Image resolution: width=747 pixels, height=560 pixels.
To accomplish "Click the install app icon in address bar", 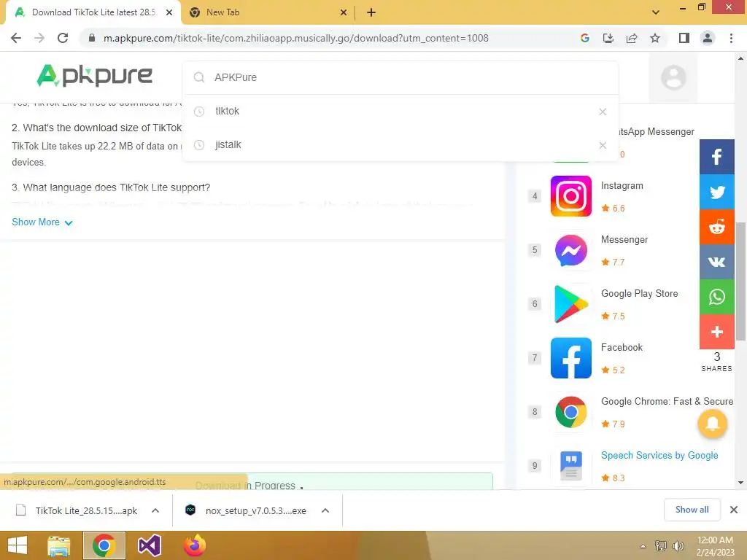I will click(608, 38).
